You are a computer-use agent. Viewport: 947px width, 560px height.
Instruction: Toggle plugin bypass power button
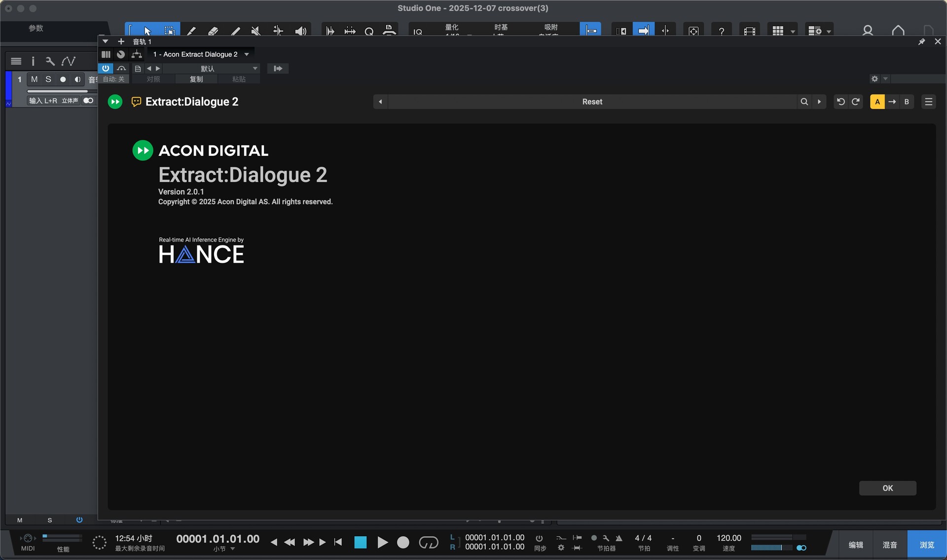coord(106,69)
